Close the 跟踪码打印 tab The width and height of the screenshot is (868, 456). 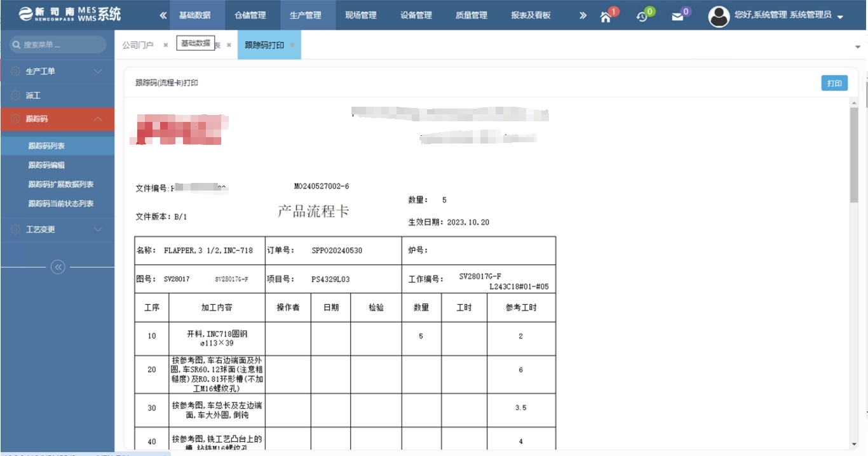tap(292, 45)
